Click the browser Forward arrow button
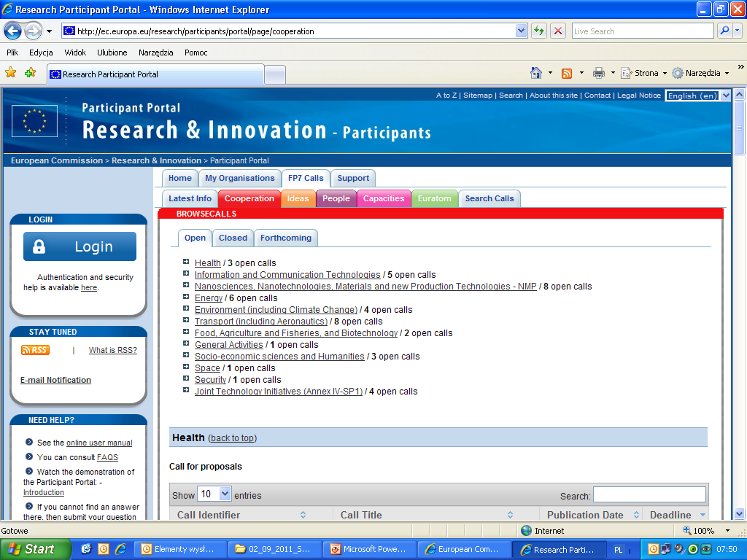Screen dimensions: 747x560 click(x=33, y=31)
